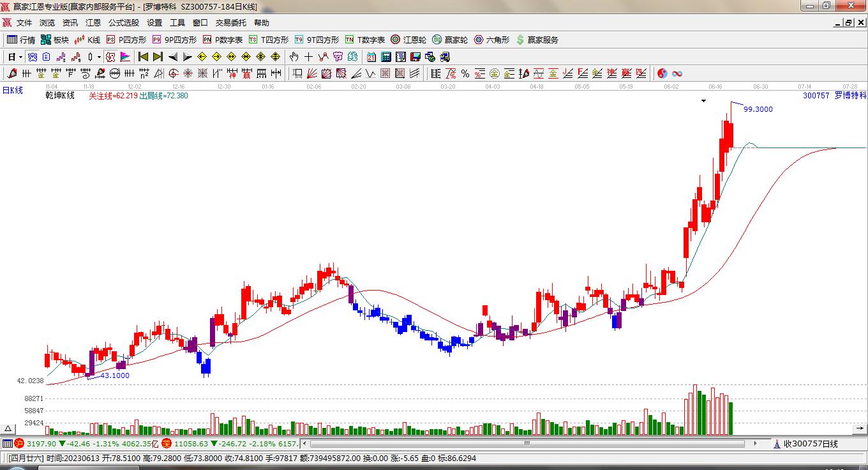The width and height of the screenshot is (868, 470).
Task: Expand the 日K线 period label
Action: 13,90
